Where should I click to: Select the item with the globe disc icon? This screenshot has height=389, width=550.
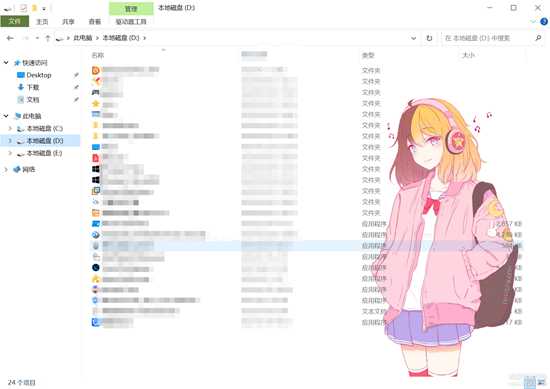pos(96,235)
